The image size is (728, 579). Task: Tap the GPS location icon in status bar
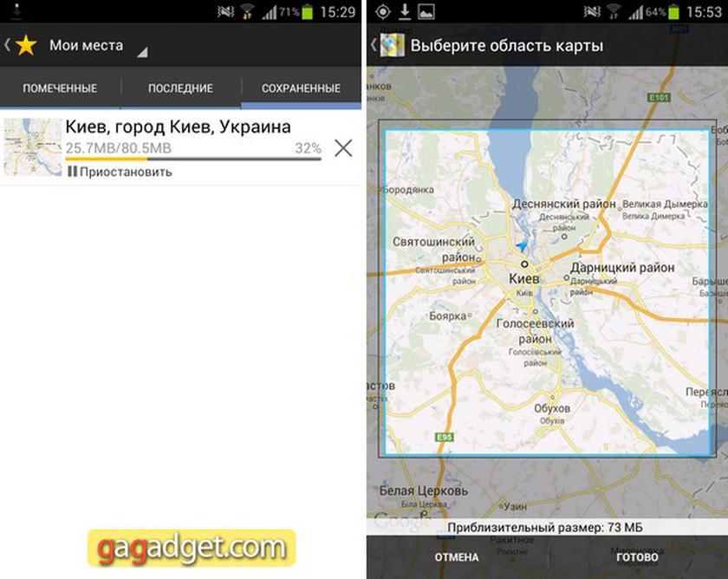(x=382, y=12)
